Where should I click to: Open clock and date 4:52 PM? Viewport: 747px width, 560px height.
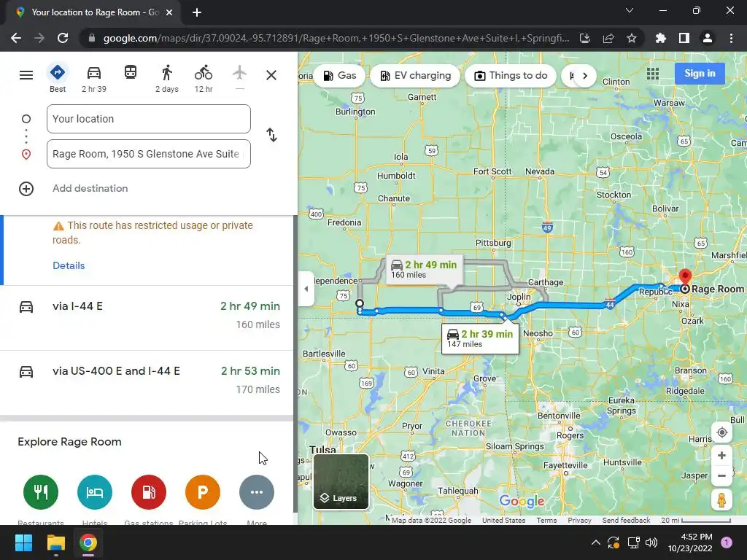690,542
